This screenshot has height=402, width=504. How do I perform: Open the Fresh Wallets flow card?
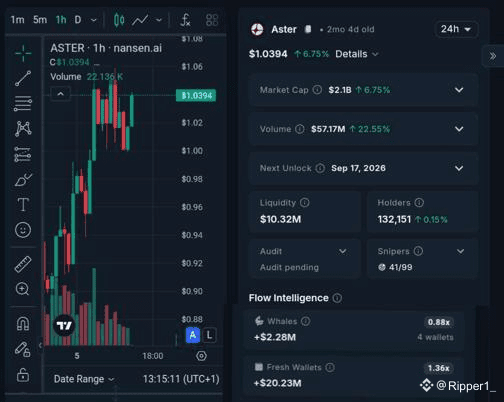(x=354, y=376)
